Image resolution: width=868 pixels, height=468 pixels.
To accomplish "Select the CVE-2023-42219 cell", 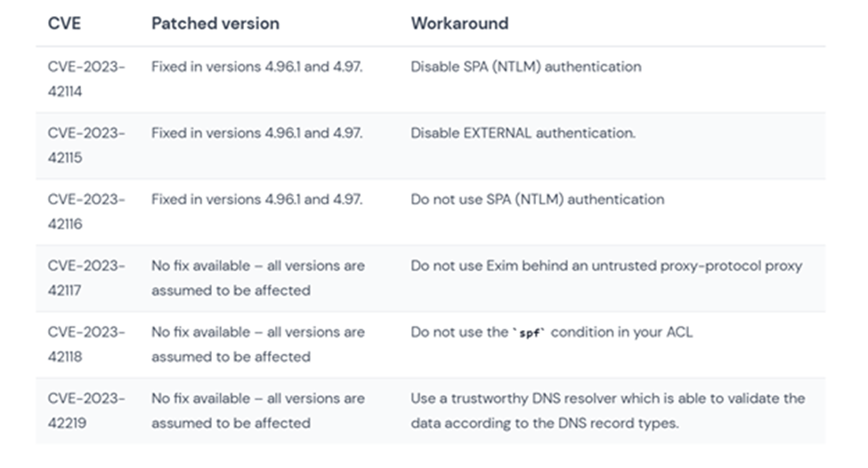I will pyautogui.click(x=86, y=410).
